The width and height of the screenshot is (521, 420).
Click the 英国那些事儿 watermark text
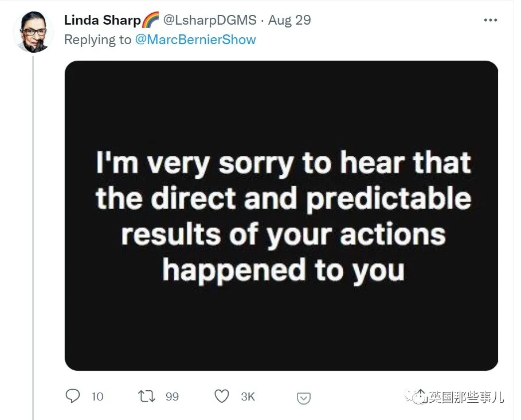click(467, 397)
